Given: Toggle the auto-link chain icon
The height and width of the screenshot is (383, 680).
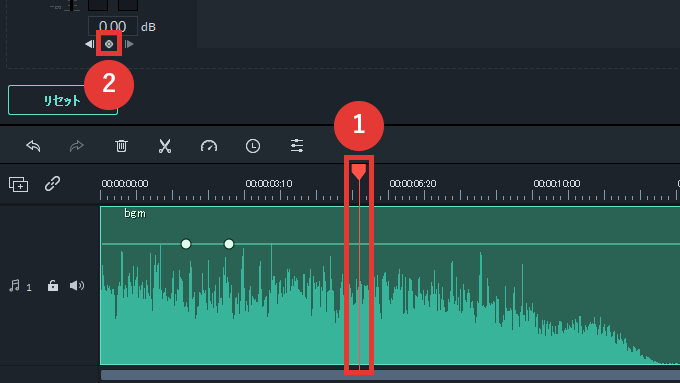Looking at the screenshot, I should [x=52, y=183].
